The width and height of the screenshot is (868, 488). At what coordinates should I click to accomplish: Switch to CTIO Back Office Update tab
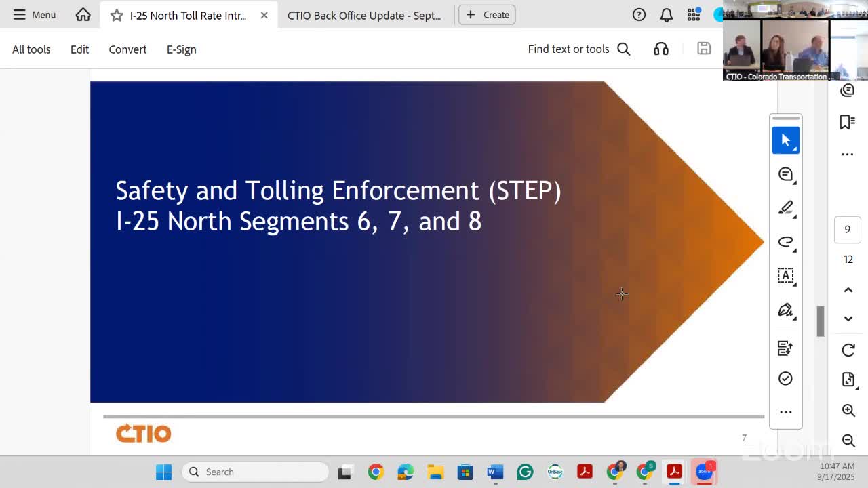pos(364,15)
